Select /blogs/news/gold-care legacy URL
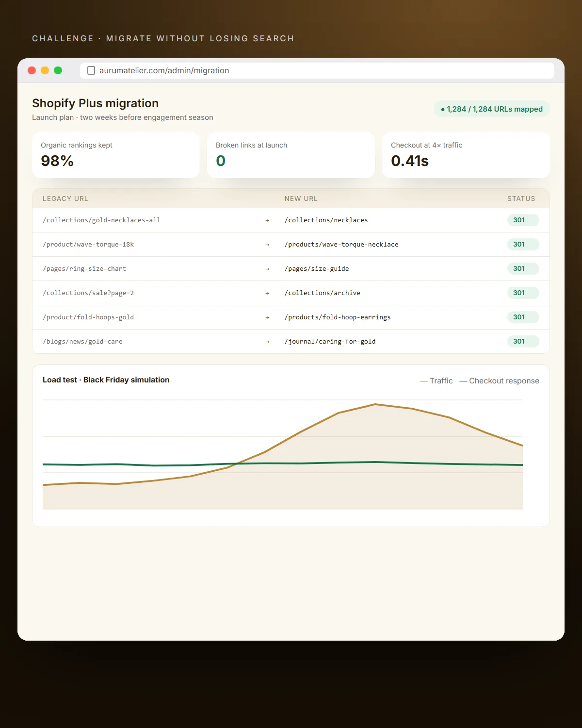582x728 pixels. (x=82, y=342)
